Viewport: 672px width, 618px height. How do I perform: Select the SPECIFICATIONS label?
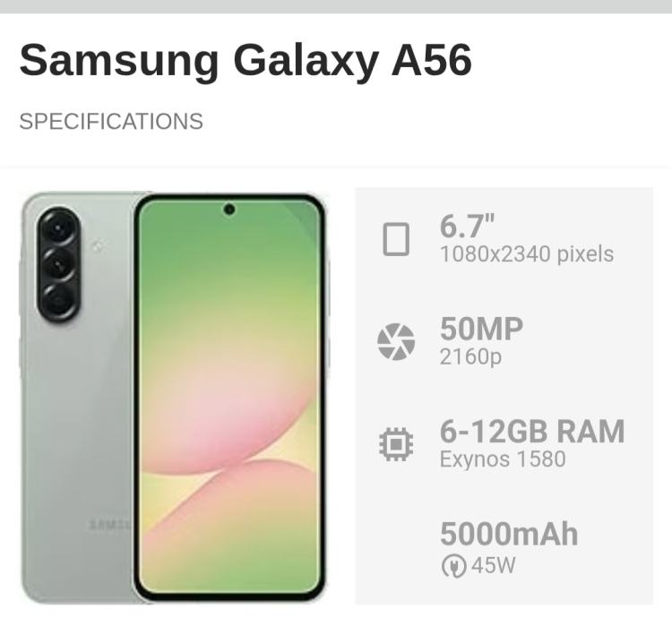pos(111,121)
